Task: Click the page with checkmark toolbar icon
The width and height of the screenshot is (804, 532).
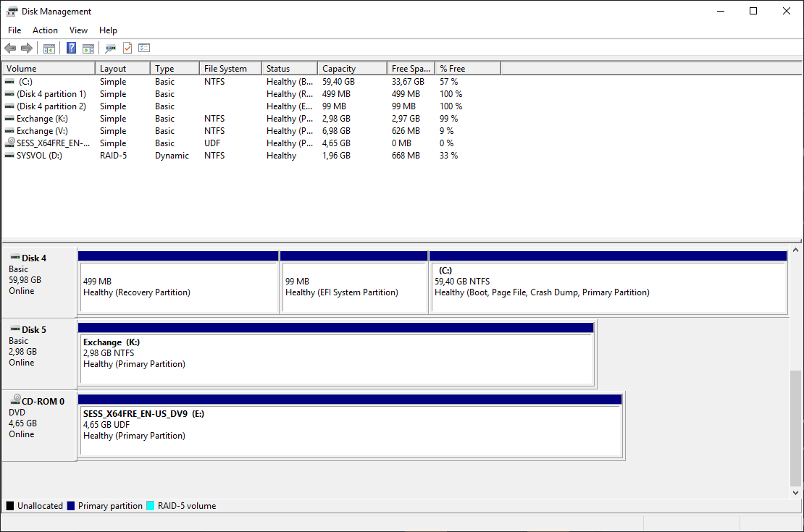Action: coord(127,48)
